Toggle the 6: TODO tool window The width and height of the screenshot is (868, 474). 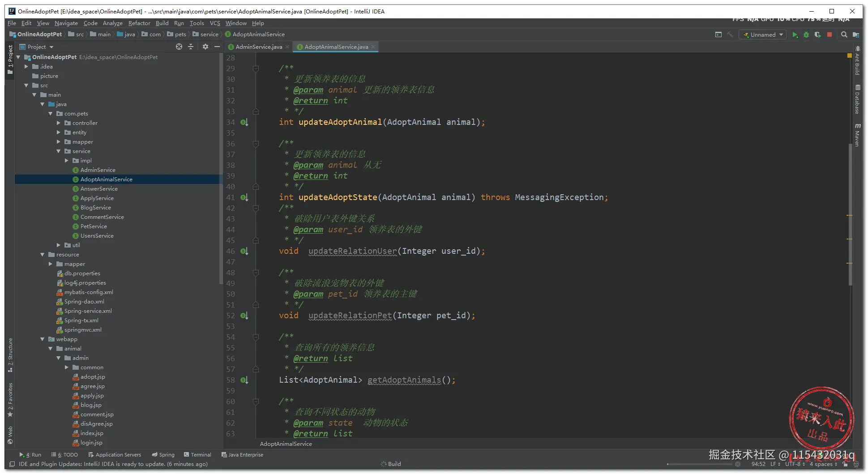(64, 455)
